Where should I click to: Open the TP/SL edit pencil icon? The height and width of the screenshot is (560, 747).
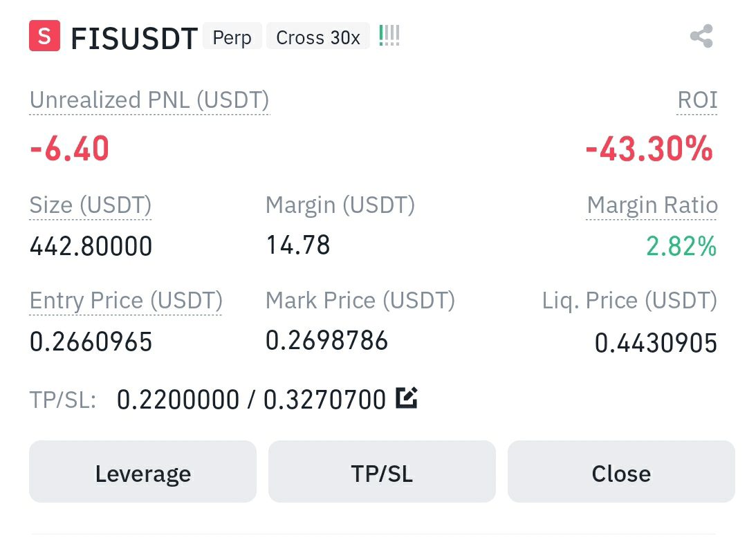pos(407,398)
